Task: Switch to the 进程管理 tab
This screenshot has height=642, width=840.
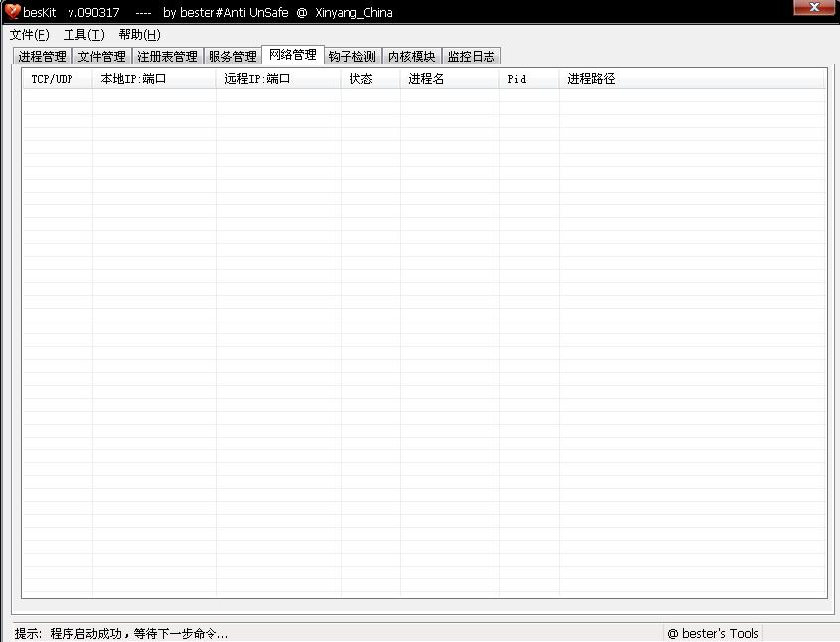Action: [43, 57]
